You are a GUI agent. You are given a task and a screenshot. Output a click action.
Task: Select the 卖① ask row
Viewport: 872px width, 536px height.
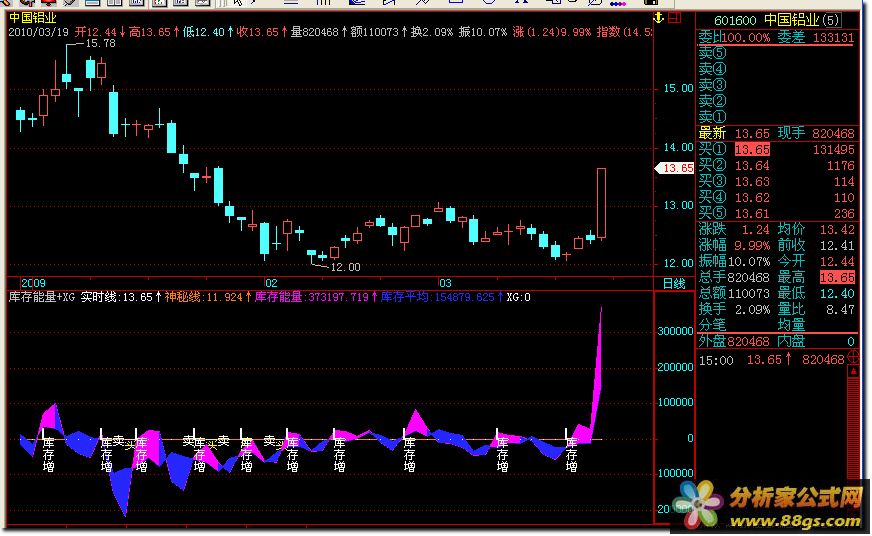click(712, 117)
